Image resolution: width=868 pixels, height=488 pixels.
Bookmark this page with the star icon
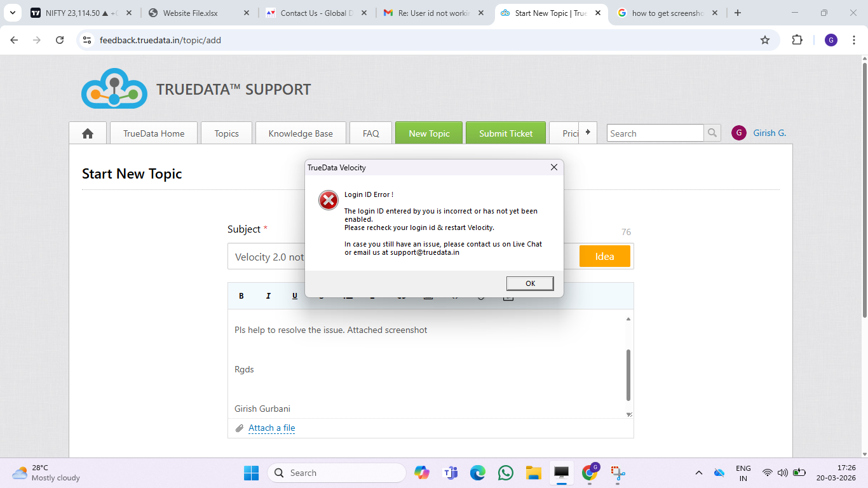pos(765,40)
